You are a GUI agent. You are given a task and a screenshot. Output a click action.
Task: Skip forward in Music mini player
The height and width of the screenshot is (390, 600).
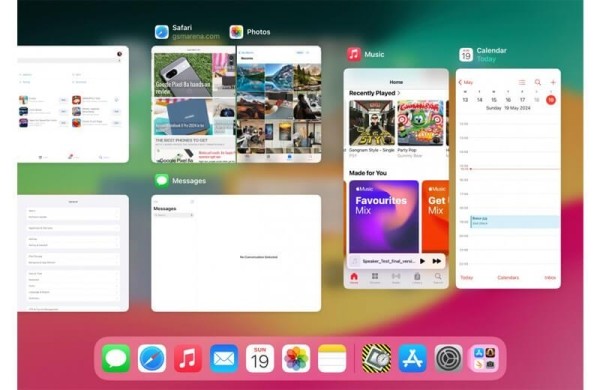437,261
